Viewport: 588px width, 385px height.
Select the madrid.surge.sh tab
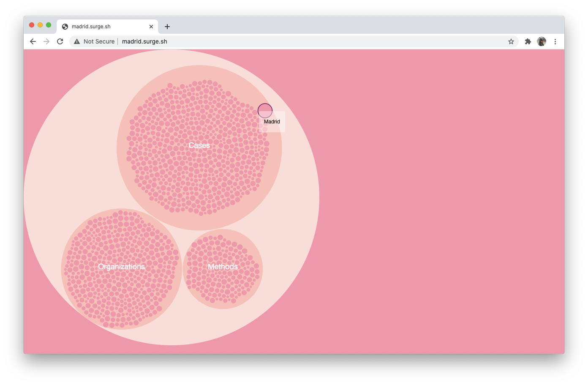tap(107, 26)
